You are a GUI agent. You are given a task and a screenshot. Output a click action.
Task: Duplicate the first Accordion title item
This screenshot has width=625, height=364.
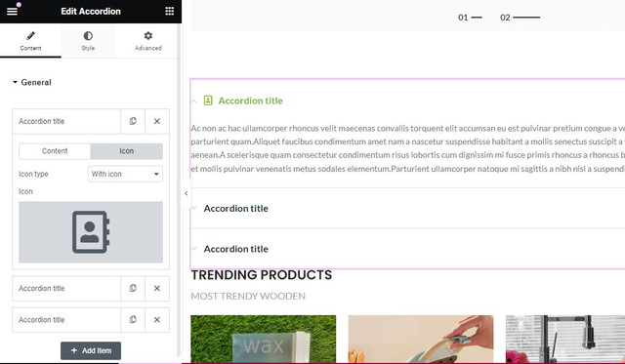(133, 121)
